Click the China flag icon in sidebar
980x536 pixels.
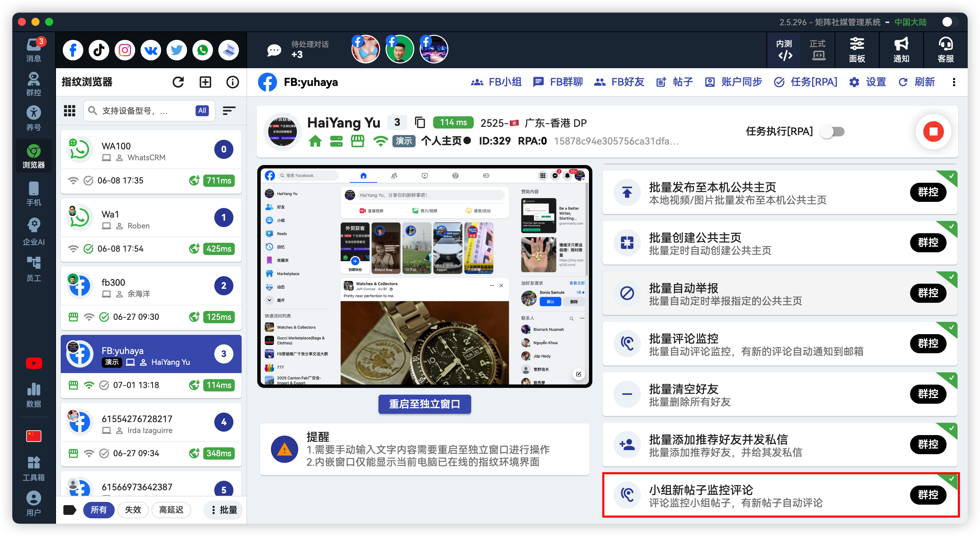[x=34, y=436]
